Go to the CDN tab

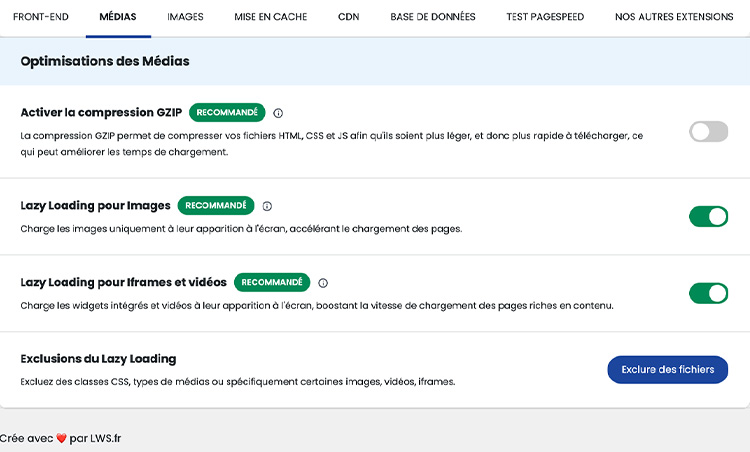[348, 17]
